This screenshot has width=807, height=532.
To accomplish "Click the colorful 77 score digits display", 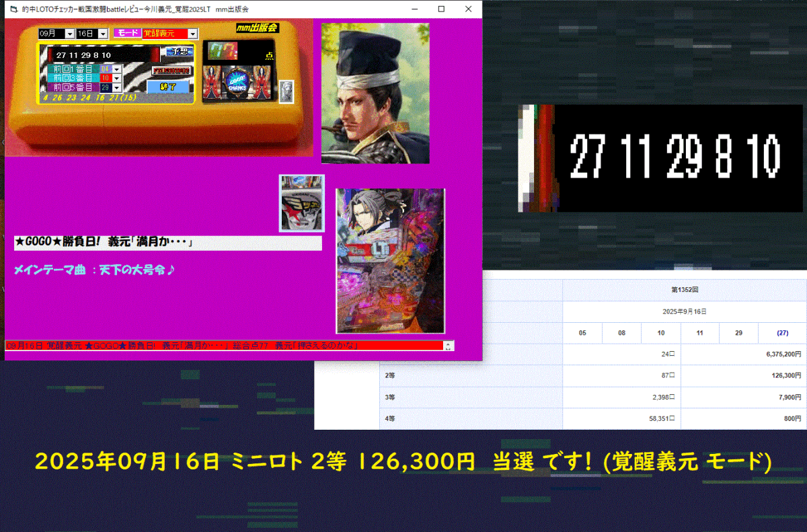I will [223, 51].
